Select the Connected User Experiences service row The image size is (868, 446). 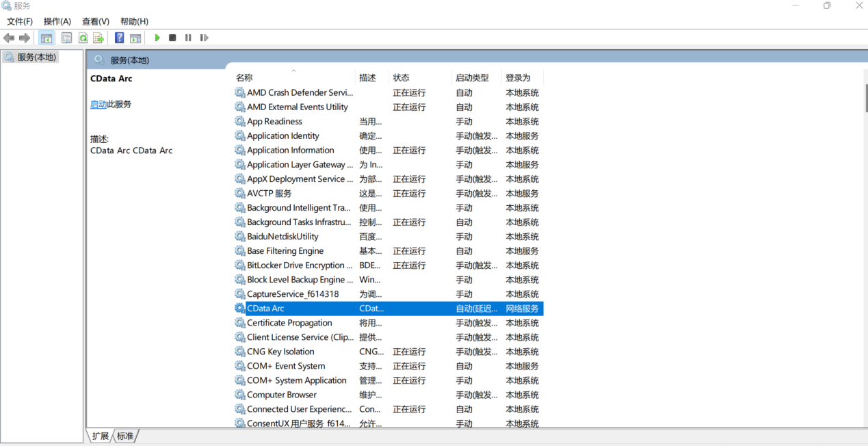388,409
